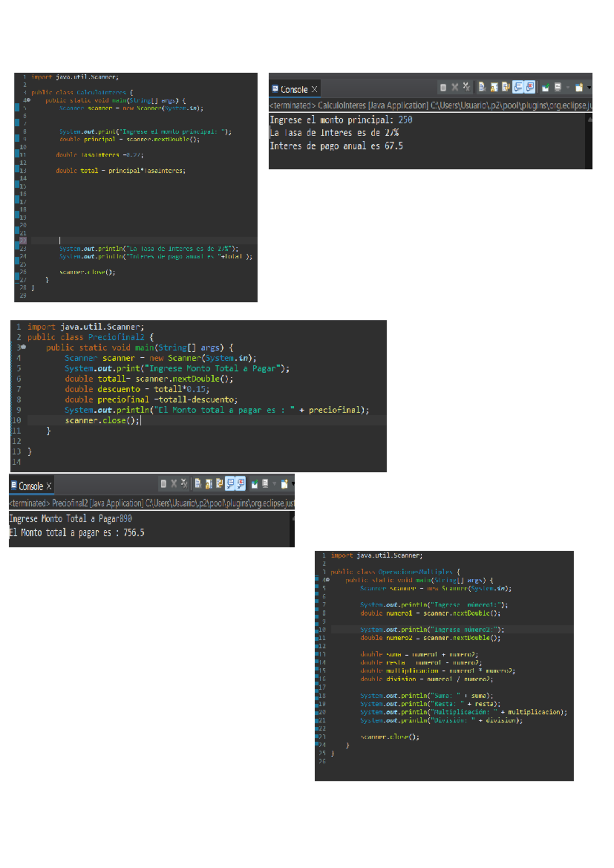Click Open Console icon in CalculoInteres console

pyautogui.click(x=579, y=88)
